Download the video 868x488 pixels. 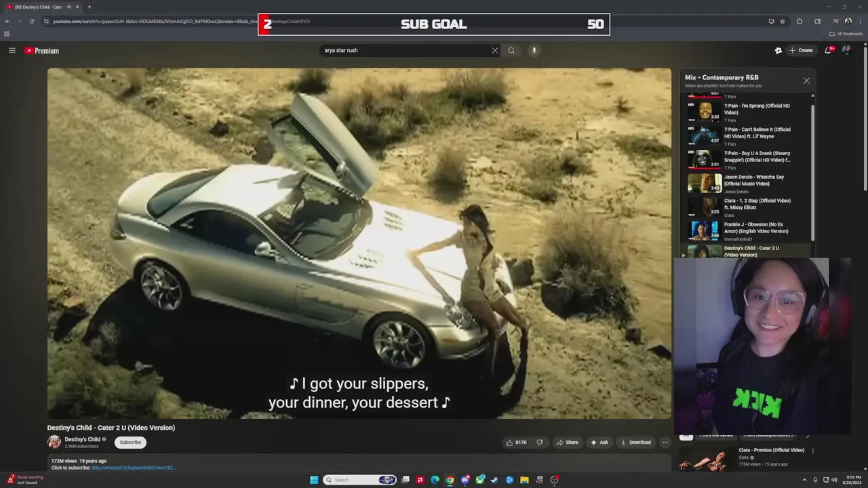tap(635, 443)
